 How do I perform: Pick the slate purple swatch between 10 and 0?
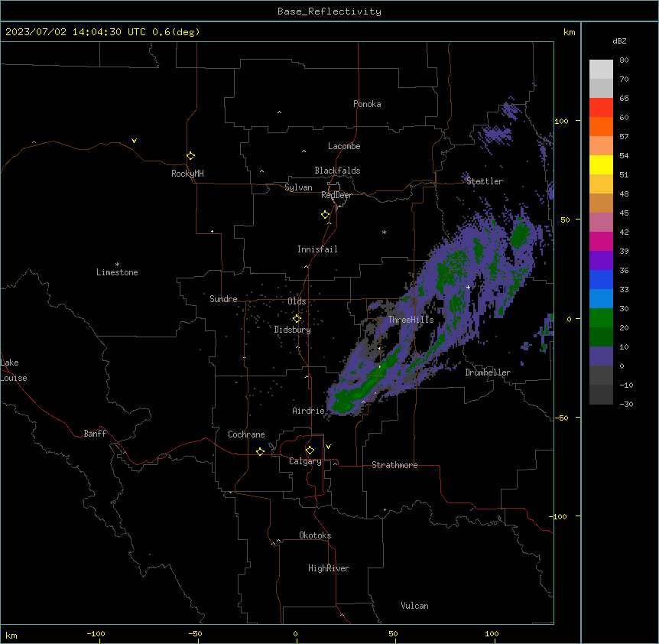[x=601, y=356]
